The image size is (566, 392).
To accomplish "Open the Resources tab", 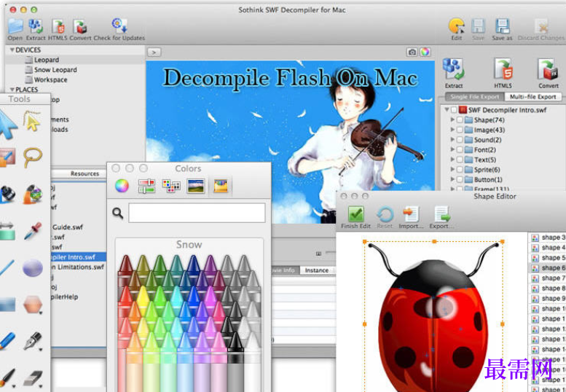I will 84,173.
